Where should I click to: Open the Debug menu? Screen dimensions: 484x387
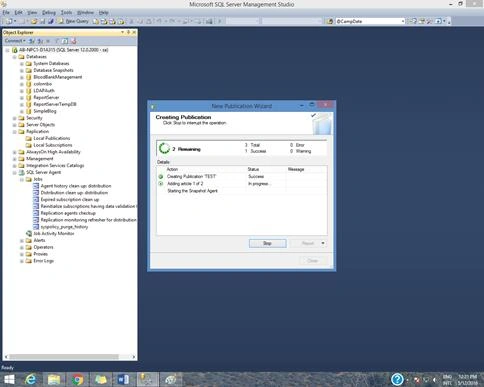[x=49, y=12]
